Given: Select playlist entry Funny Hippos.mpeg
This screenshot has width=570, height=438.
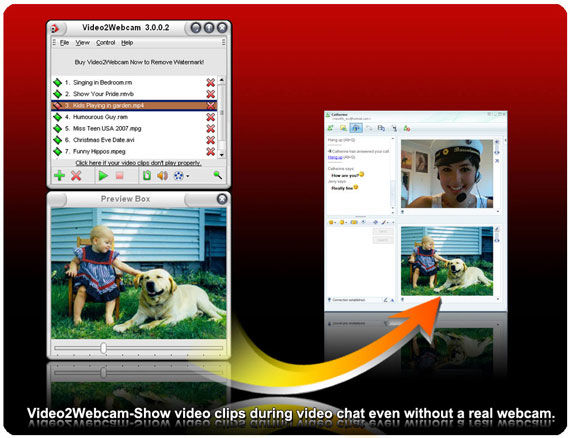Looking at the screenshot, I should click(x=134, y=151).
